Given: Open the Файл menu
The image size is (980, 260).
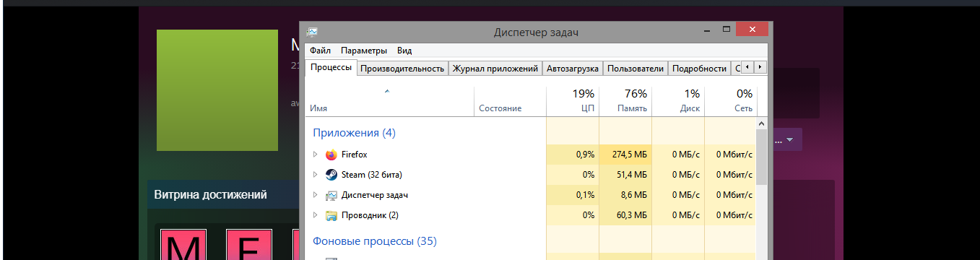Looking at the screenshot, I should (321, 51).
